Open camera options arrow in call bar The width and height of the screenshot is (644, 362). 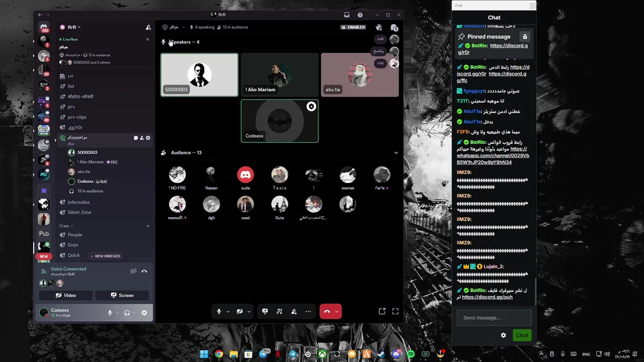click(249, 311)
